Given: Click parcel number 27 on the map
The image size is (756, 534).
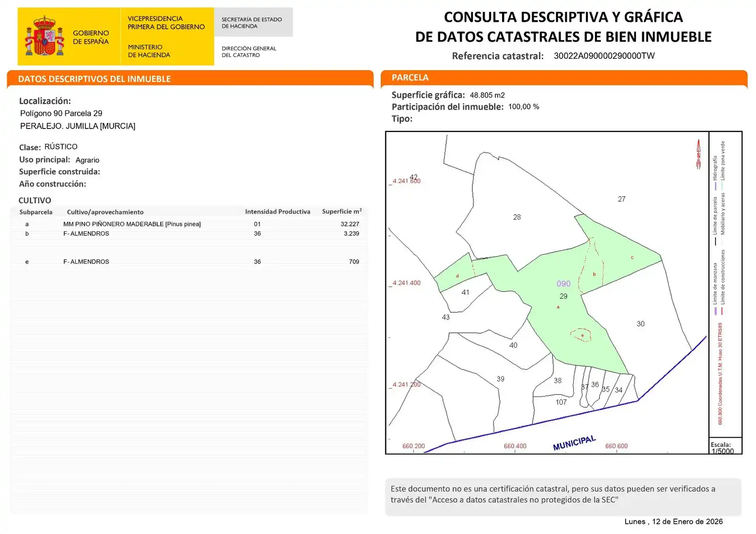Looking at the screenshot, I should pyautogui.click(x=622, y=199).
